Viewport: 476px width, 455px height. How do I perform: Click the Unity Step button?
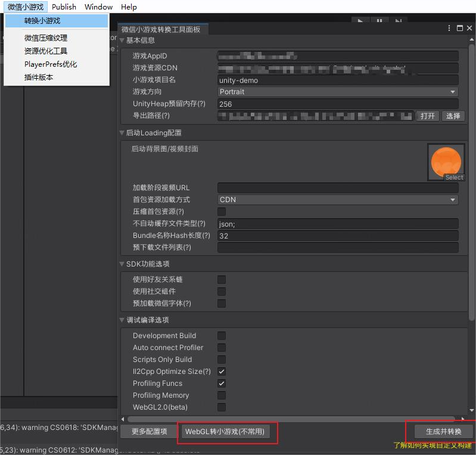(398, 21)
